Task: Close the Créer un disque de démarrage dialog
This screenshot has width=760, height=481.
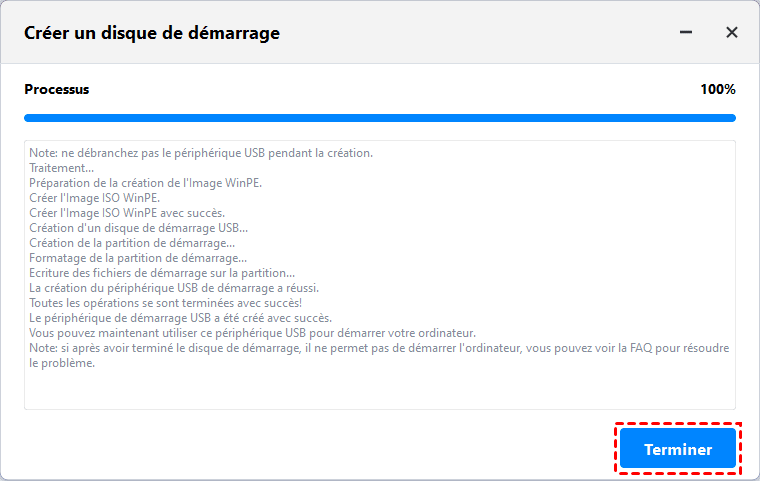Action: coord(732,33)
